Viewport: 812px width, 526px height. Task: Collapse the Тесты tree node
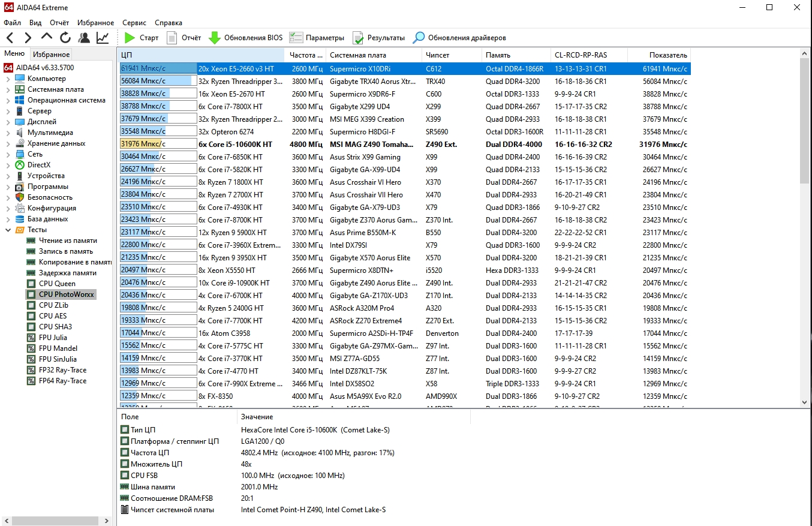(8, 230)
